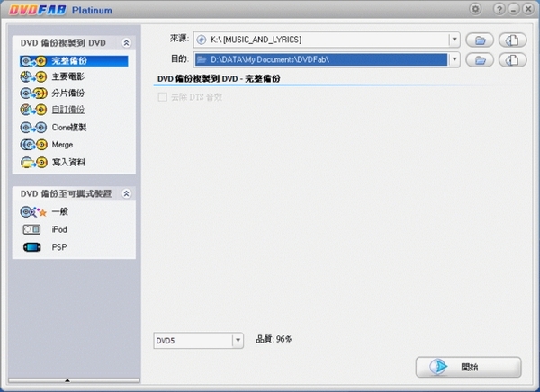540x392 pixels.
Task: Select the 寫入資料 write data icon
Action: [33, 162]
